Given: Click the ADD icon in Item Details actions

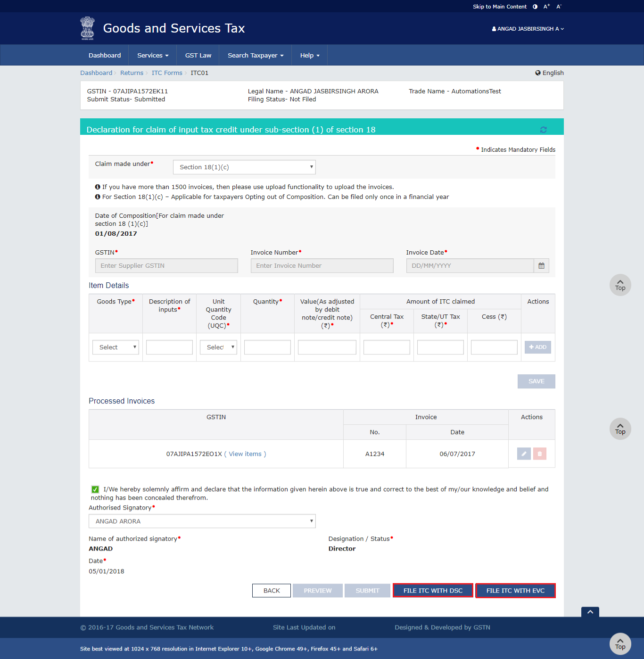Looking at the screenshot, I should [537, 347].
